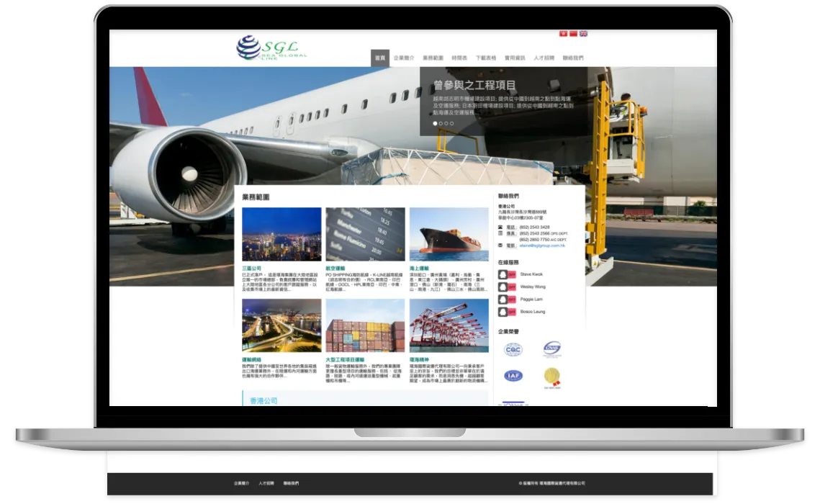This screenshot has height=504, width=820.
Task: Open Paggie Lam's online chat status icon
Action: (x=507, y=300)
